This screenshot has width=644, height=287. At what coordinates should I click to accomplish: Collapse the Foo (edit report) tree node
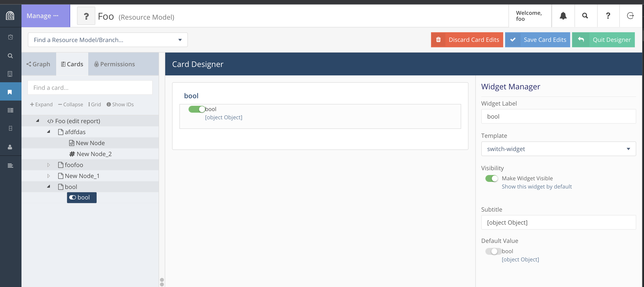click(37, 121)
